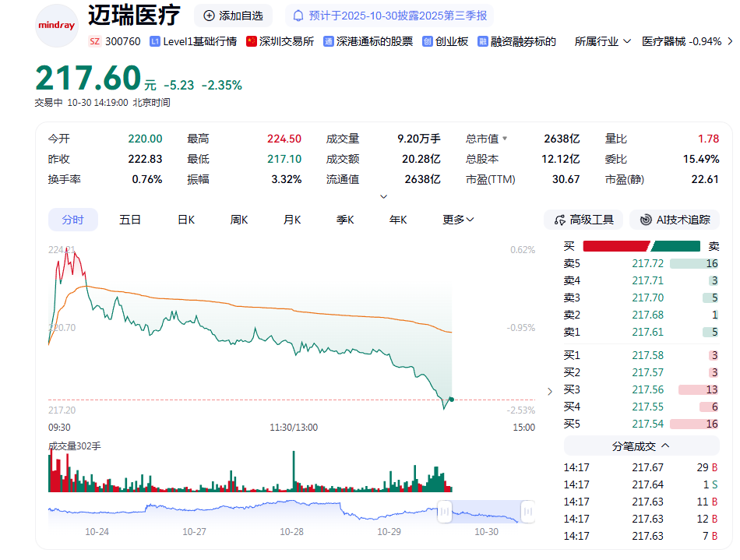Click the AI技术追踪 radar icon
The height and width of the screenshot is (560, 740).
pyautogui.click(x=646, y=220)
